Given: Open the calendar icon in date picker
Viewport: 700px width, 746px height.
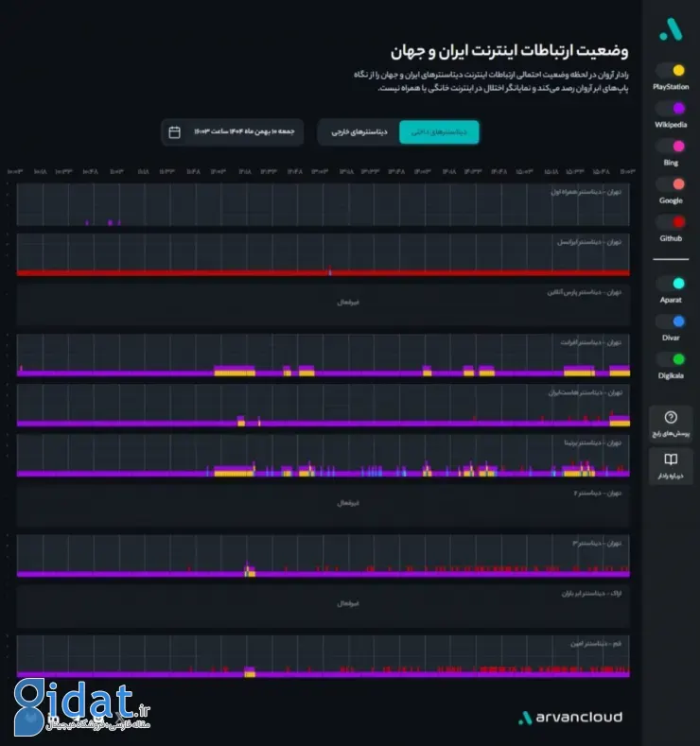Looking at the screenshot, I should 174,132.
